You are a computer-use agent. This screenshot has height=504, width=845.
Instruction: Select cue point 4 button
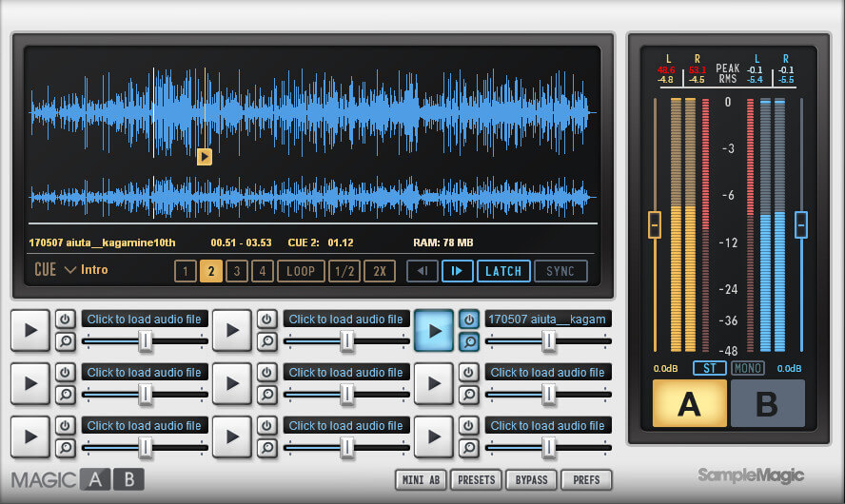[263, 271]
